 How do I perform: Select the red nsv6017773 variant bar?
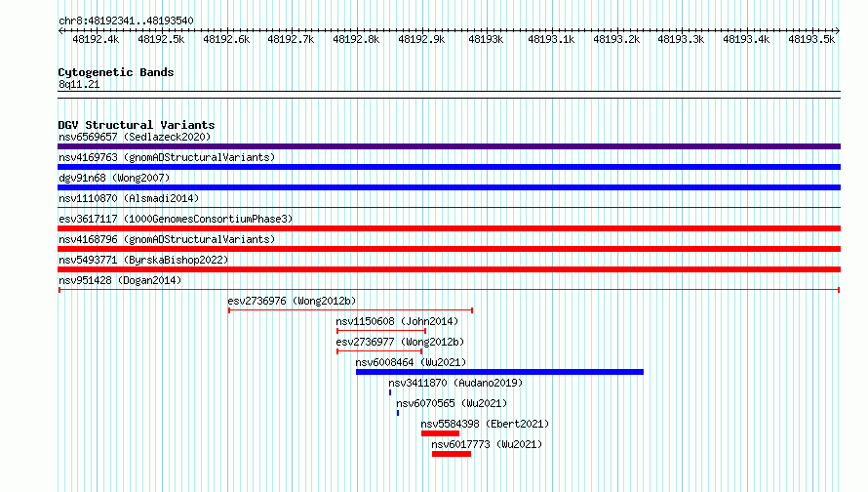(452, 454)
